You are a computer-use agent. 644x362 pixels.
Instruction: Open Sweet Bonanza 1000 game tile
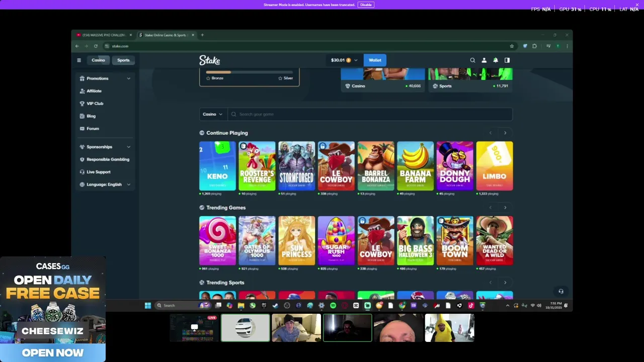click(x=217, y=240)
